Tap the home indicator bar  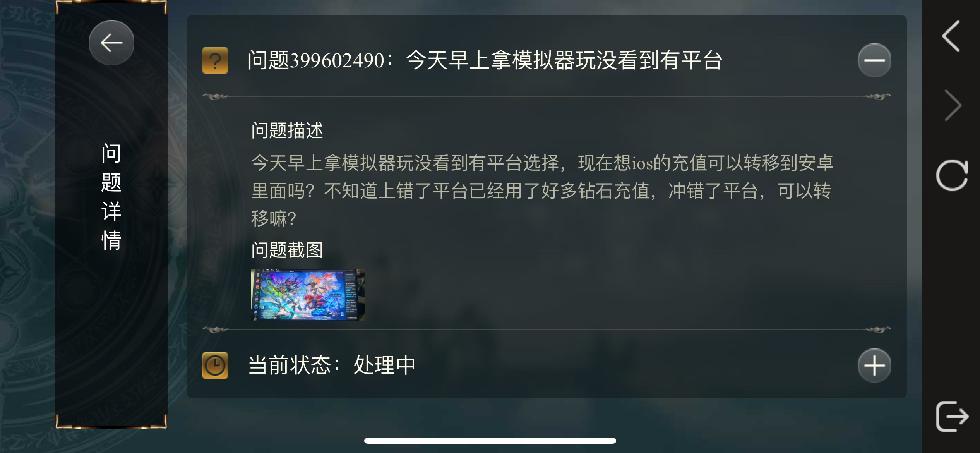[490, 441]
